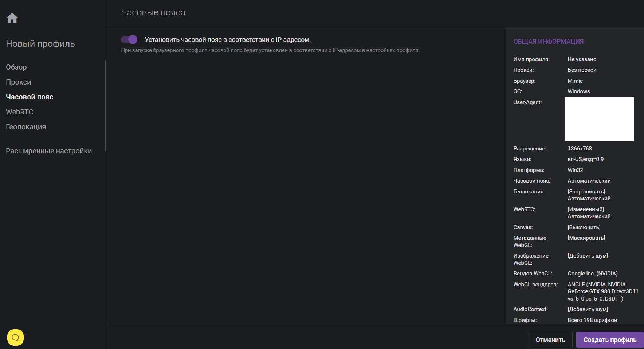The height and width of the screenshot is (349, 644).
Task: Toggle timezone by IP-address switch
Action: point(129,39)
